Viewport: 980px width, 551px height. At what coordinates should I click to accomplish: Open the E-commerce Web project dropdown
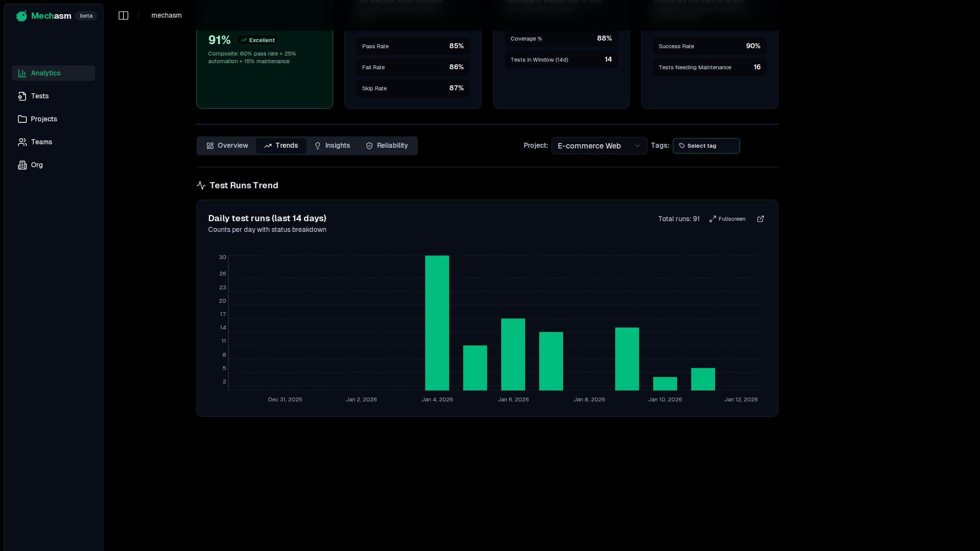click(x=599, y=146)
